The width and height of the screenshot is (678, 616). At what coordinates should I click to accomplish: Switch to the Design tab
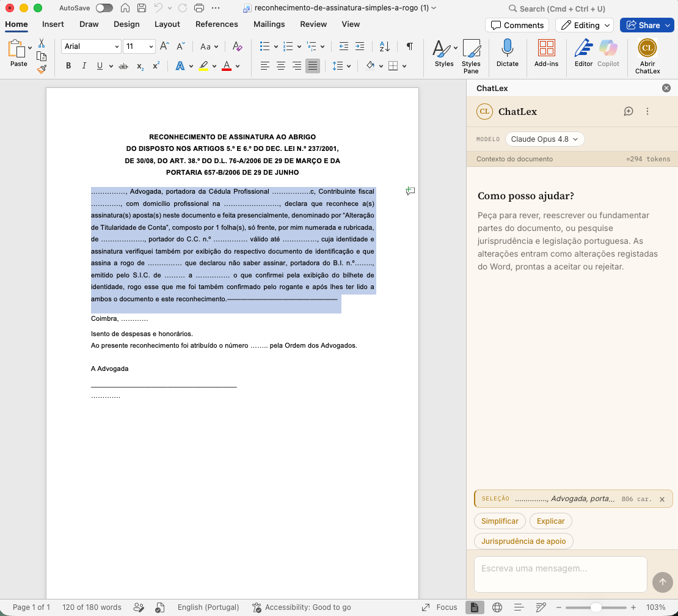126,24
